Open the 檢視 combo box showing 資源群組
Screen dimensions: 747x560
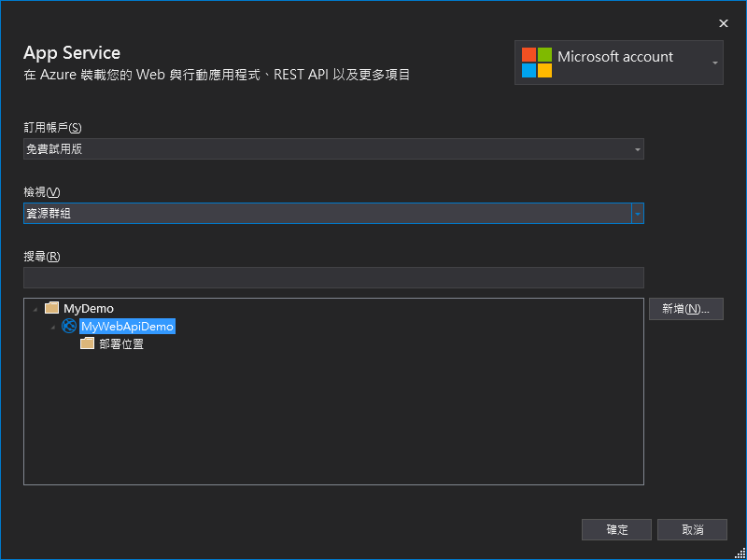pyautogui.click(x=327, y=214)
